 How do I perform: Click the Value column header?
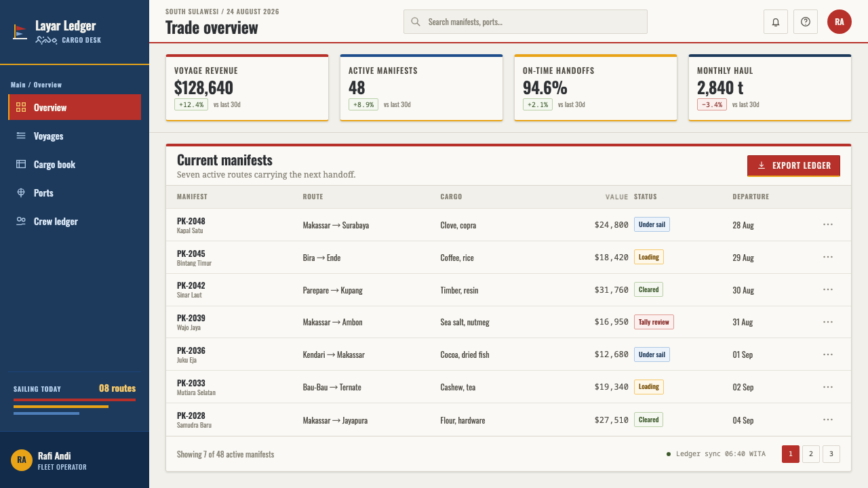(x=617, y=197)
